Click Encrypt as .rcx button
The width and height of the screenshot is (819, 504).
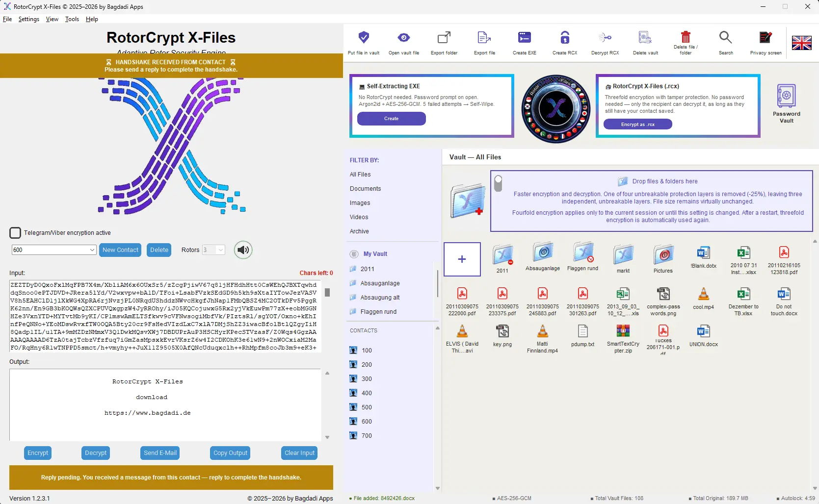coord(637,125)
